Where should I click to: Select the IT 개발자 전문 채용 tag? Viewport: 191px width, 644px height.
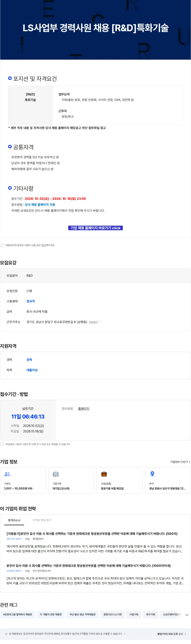[x=51, y=614]
